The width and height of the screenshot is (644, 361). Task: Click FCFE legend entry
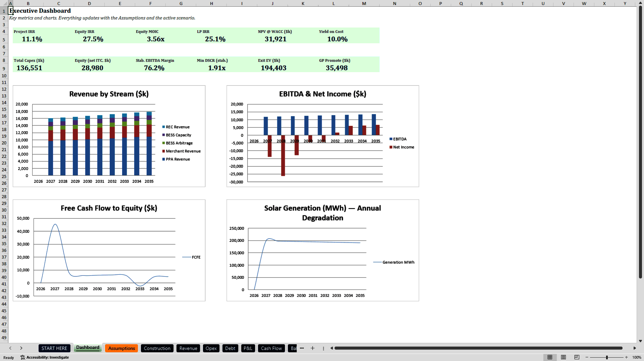192,257
